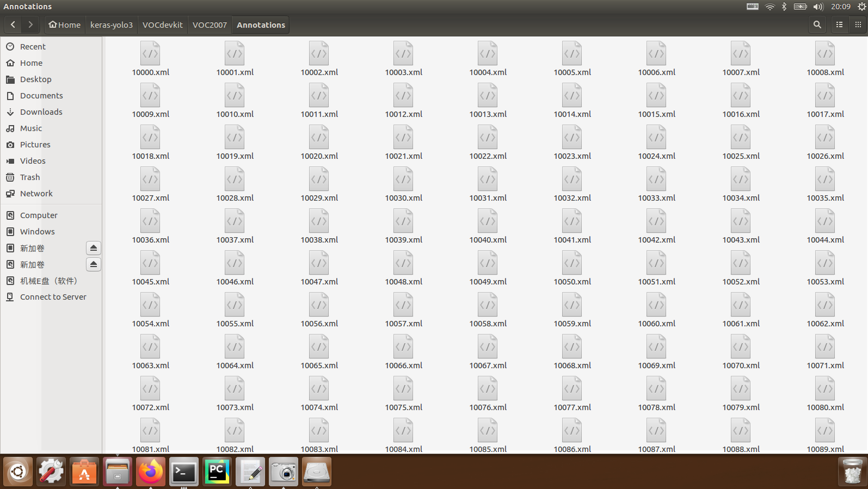Viewport: 868px width, 489px height.
Task: Open Pictures in the sidebar
Action: [x=51, y=145]
